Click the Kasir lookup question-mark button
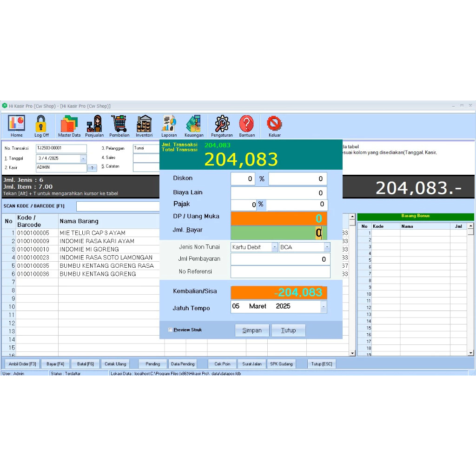This screenshot has height=476, width=476. (x=92, y=168)
